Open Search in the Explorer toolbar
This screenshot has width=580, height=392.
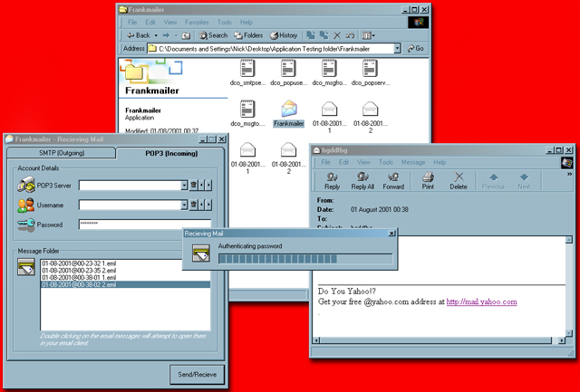click(x=214, y=35)
